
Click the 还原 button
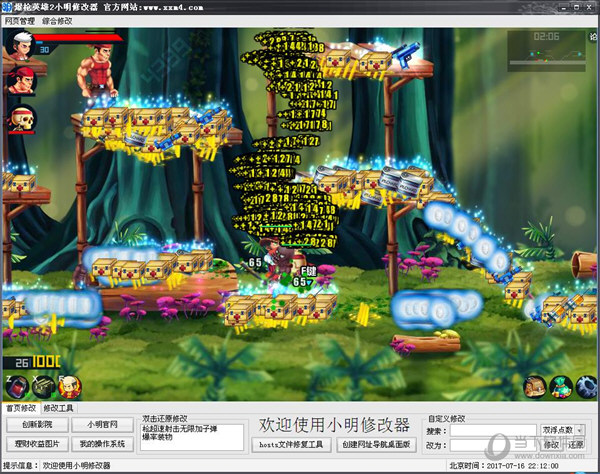(575, 445)
